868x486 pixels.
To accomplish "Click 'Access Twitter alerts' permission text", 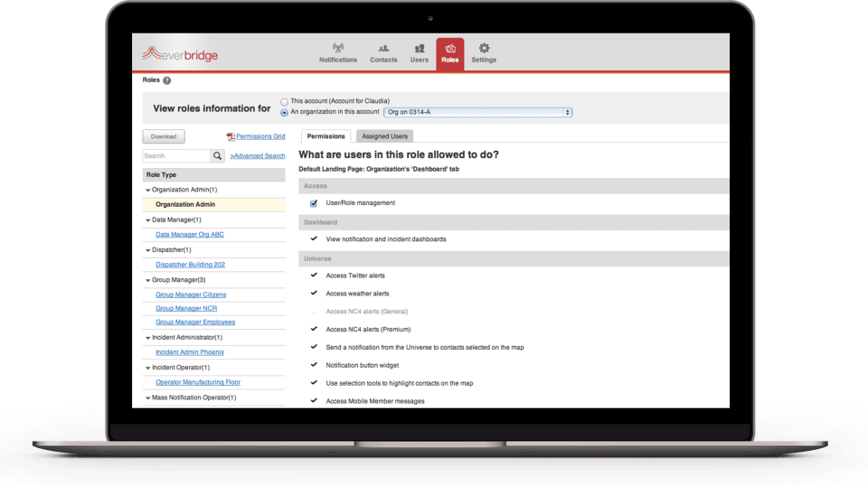I will [354, 276].
